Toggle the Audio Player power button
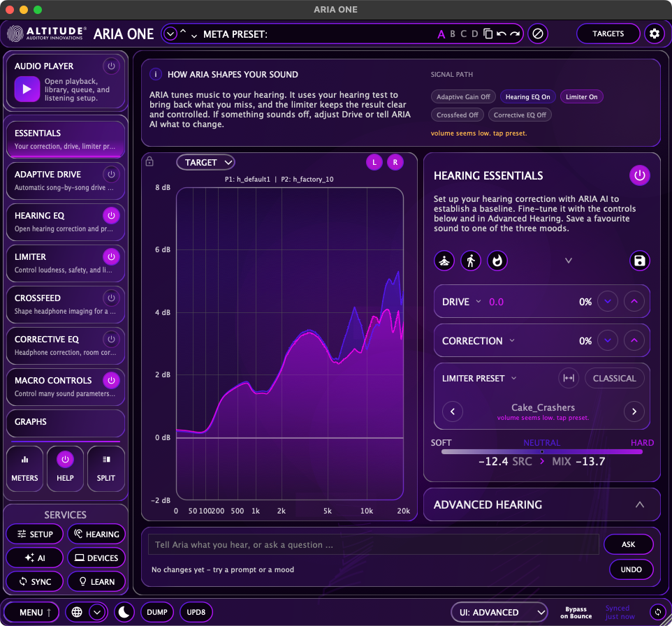 tap(112, 66)
